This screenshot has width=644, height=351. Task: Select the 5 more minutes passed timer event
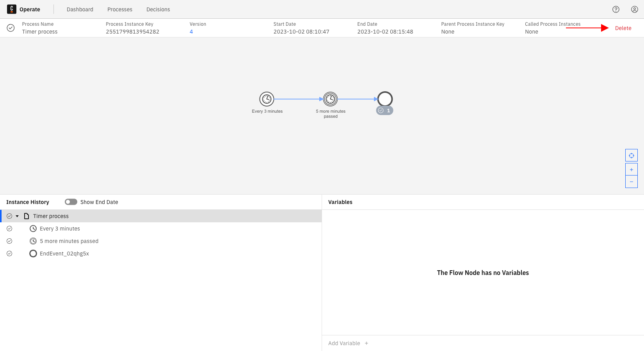click(x=331, y=99)
